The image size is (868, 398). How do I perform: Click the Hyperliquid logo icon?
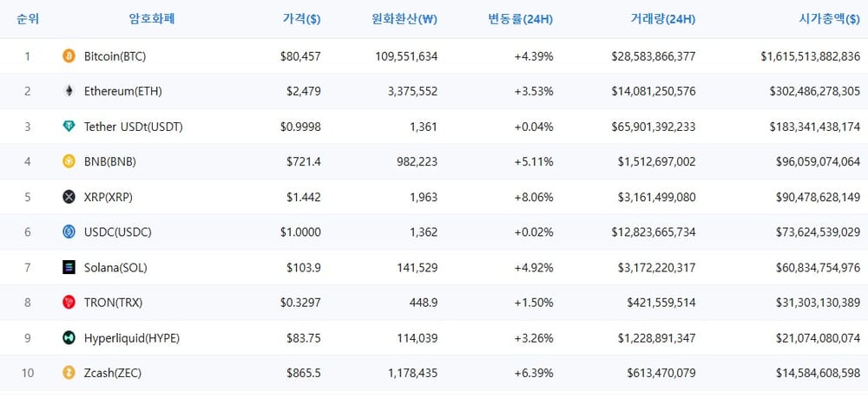[x=69, y=338]
